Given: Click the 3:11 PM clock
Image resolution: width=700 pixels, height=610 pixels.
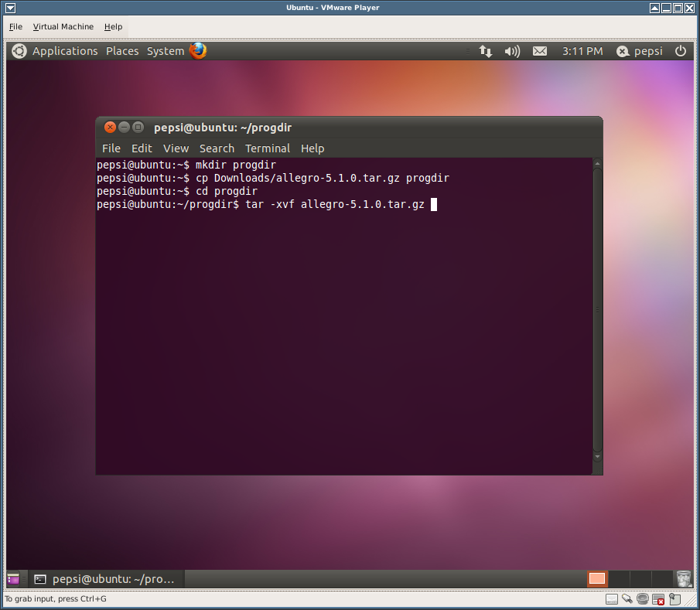Looking at the screenshot, I should click(x=582, y=51).
